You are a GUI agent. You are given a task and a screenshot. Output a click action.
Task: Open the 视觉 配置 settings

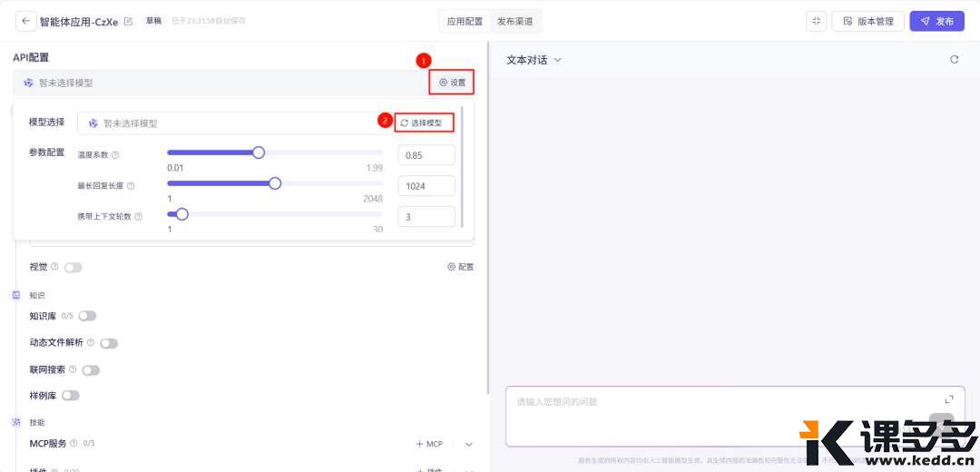460,267
